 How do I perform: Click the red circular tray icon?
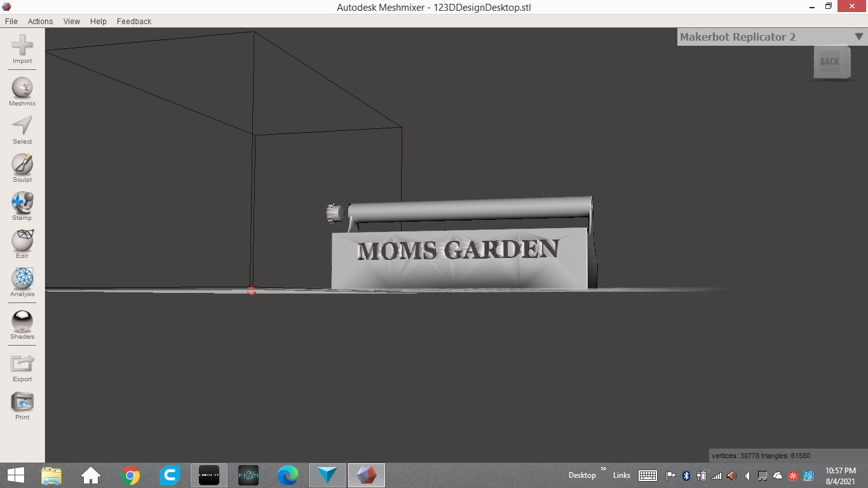(x=793, y=475)
